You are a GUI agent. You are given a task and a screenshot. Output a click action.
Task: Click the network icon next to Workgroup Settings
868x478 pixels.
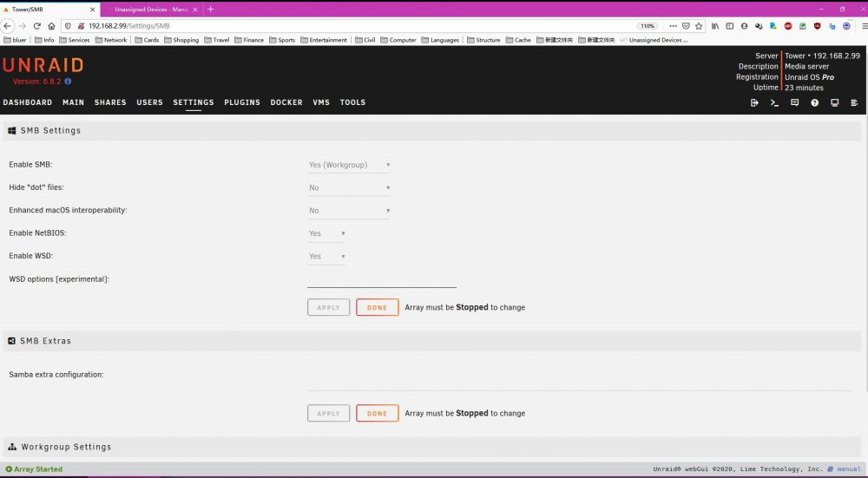pyautogui.click(x=12, y=447)
